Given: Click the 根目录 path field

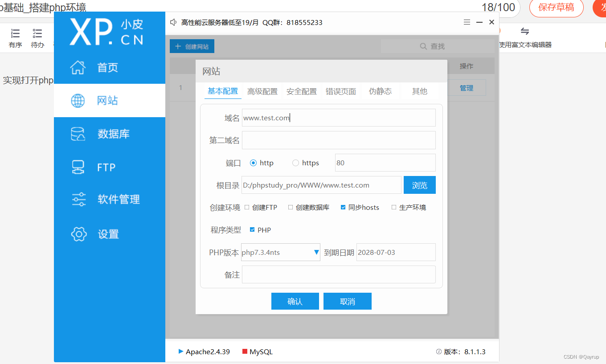Looking at the screenshot, I should [x=322, y=185].
